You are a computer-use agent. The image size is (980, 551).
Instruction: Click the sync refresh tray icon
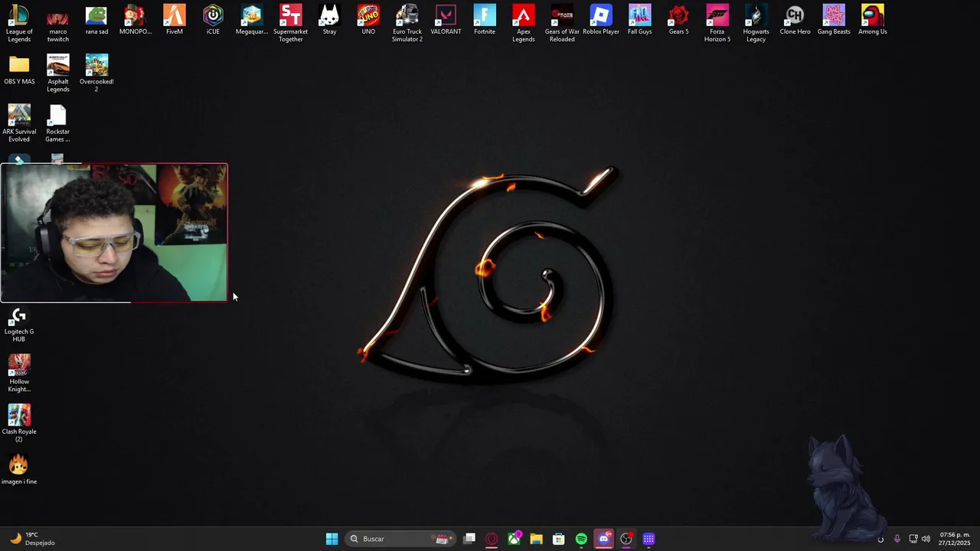[x=880, y=539]
